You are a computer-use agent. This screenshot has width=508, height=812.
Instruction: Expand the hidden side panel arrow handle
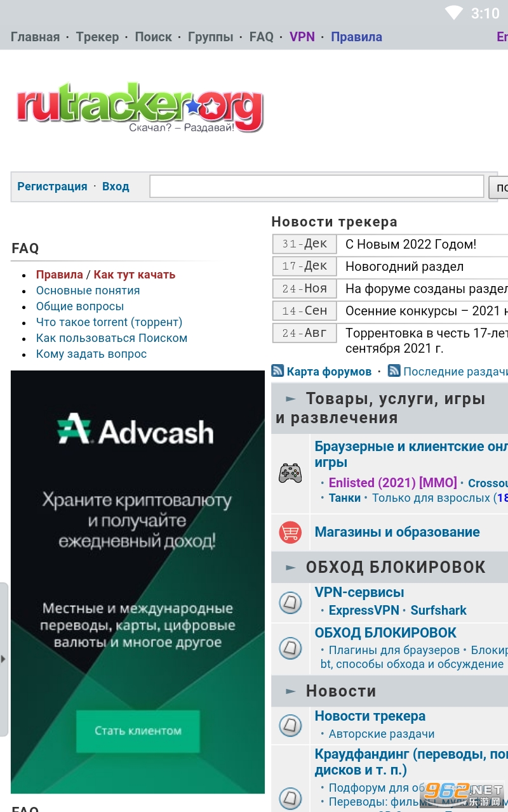coord(3,659)
